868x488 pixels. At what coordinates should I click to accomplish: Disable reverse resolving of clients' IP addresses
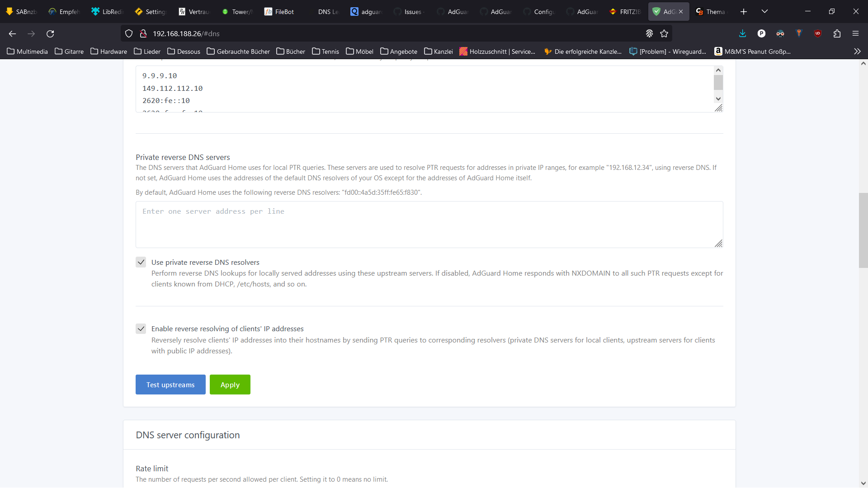(141, 329)
